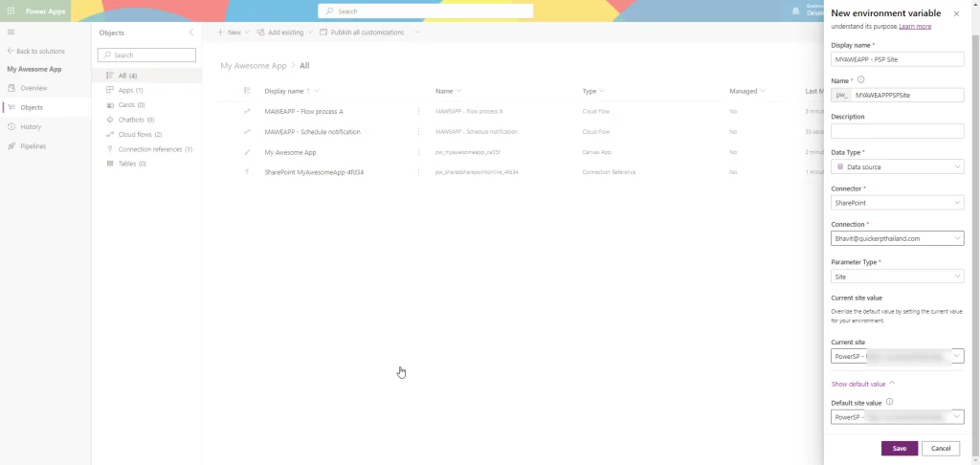980x465 pixels.
Task: Open more options for Schedule notification
Action: (x=419, y=132)
